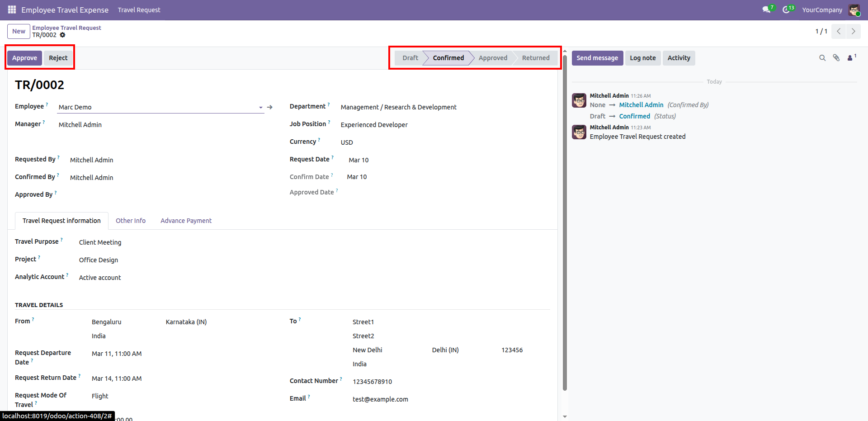Show followers icon in chatter
The height and width of the screenshot is (421, 868).
pyautogui.click(x=850, y=58)
